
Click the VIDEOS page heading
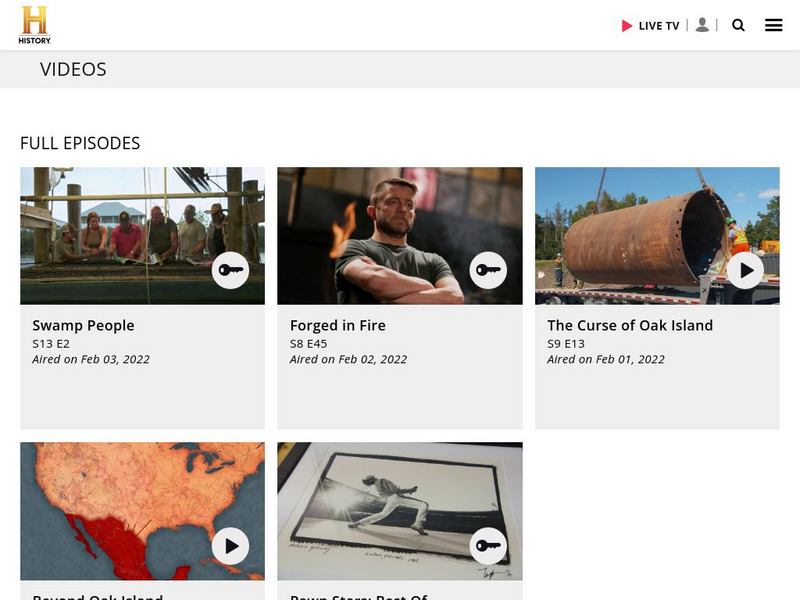pyautogui.click(x=73, y=69)
